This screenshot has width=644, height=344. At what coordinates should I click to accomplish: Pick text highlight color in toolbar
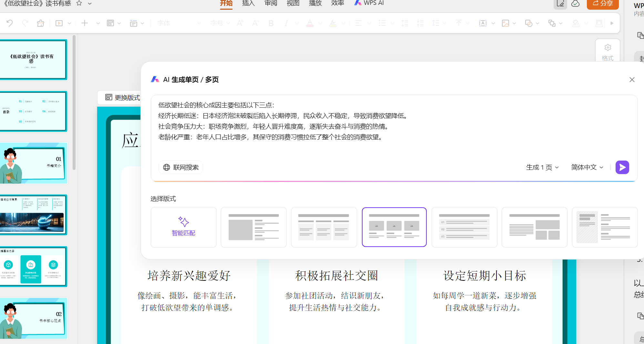click(x=333, y=23)
